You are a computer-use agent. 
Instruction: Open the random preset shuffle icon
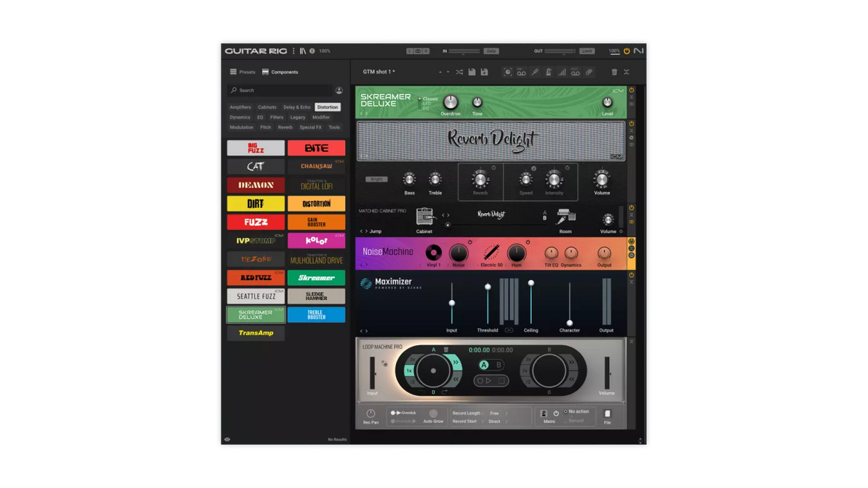pyautogui.click(x=460, y=71)
